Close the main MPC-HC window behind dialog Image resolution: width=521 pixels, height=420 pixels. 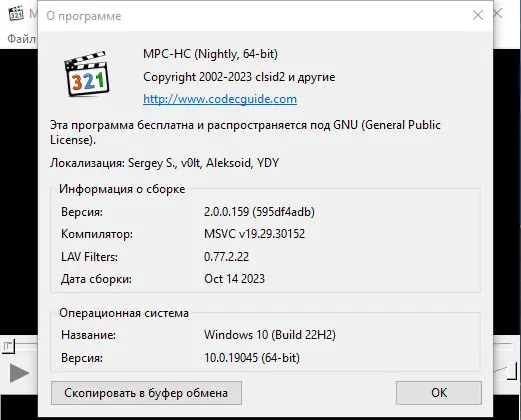click(498, 13)
